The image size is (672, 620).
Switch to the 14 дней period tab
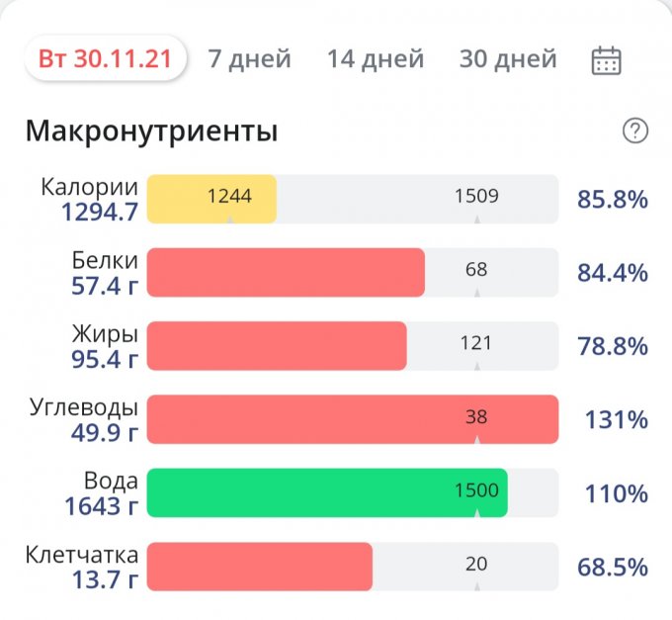376,59
